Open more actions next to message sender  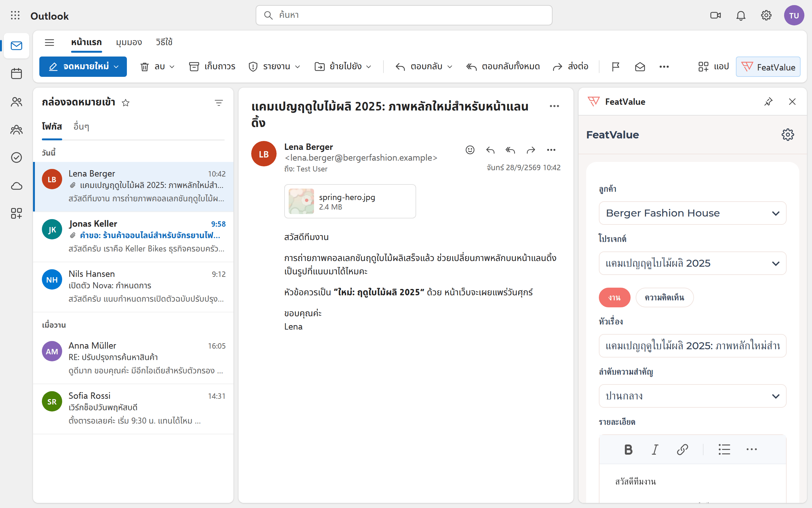point(551,150)
